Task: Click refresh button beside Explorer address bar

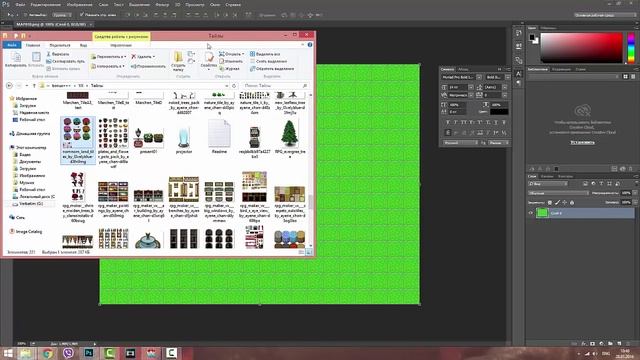Action: [234, 86]
